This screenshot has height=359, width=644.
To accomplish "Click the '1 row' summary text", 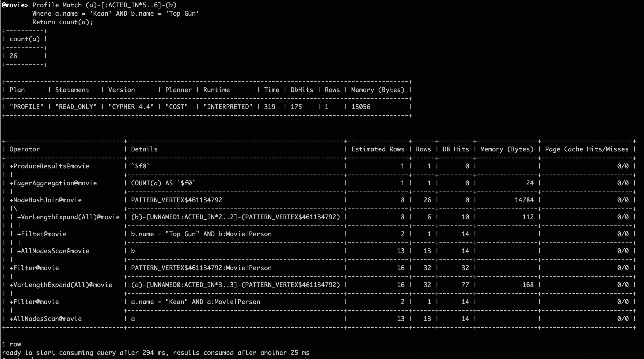I will point(11,344).
